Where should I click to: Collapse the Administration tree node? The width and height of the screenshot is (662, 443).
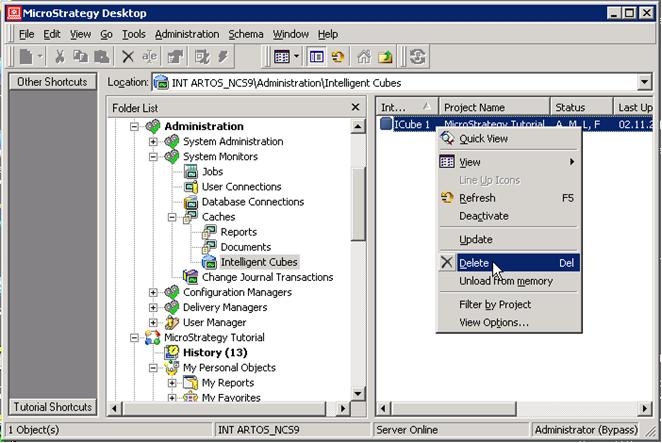[x=134, y=126]
